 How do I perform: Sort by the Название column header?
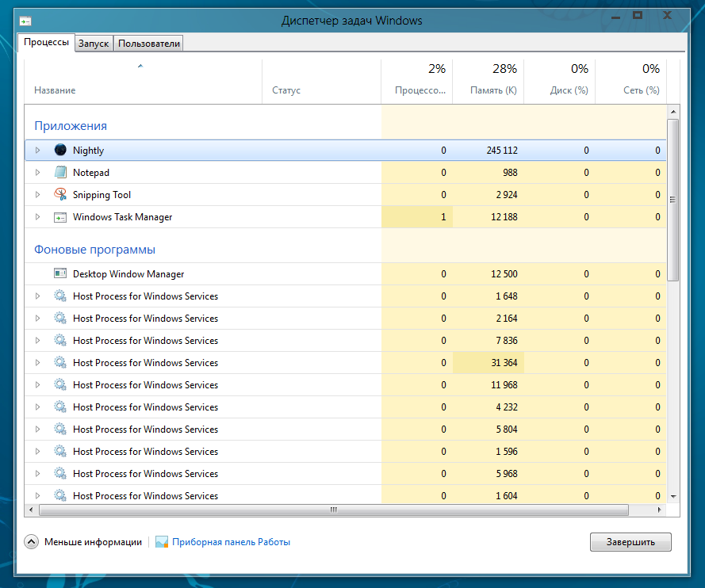(x=143, y=82)
